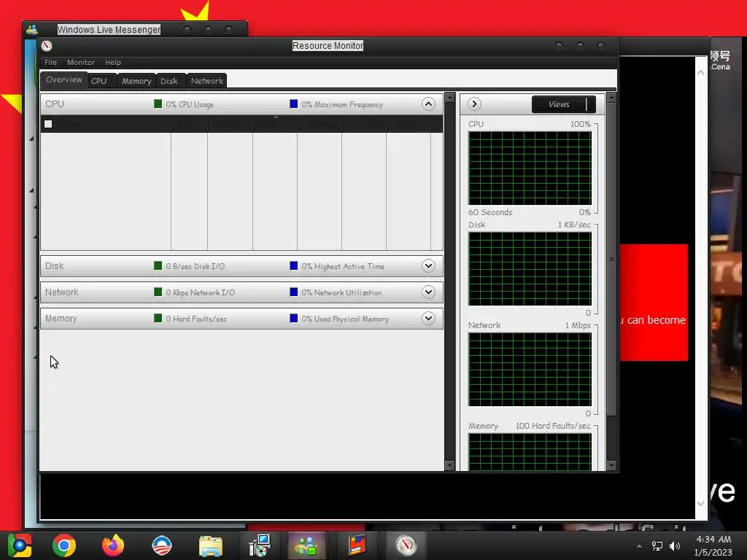Select the Overview tab
747x560 pixels.
click(64, 79)
